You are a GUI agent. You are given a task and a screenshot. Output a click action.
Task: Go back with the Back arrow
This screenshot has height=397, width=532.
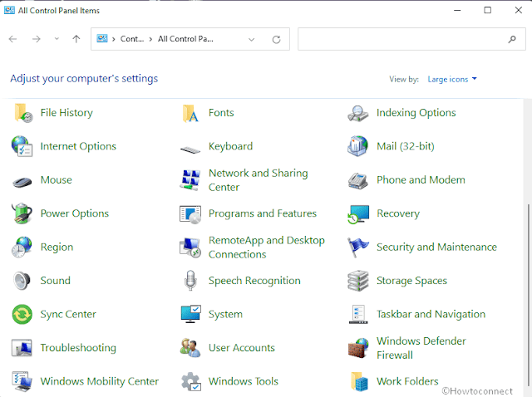click(13, 39)
